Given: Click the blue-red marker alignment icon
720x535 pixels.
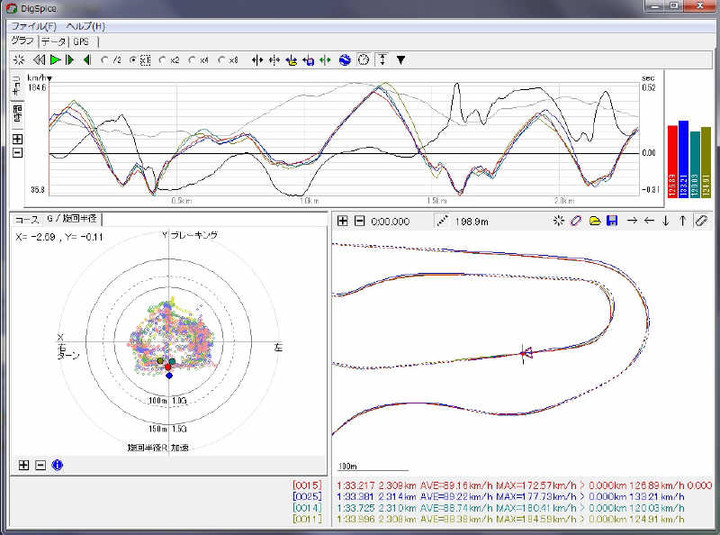Looking at the screenshot, I should [308, 60].
